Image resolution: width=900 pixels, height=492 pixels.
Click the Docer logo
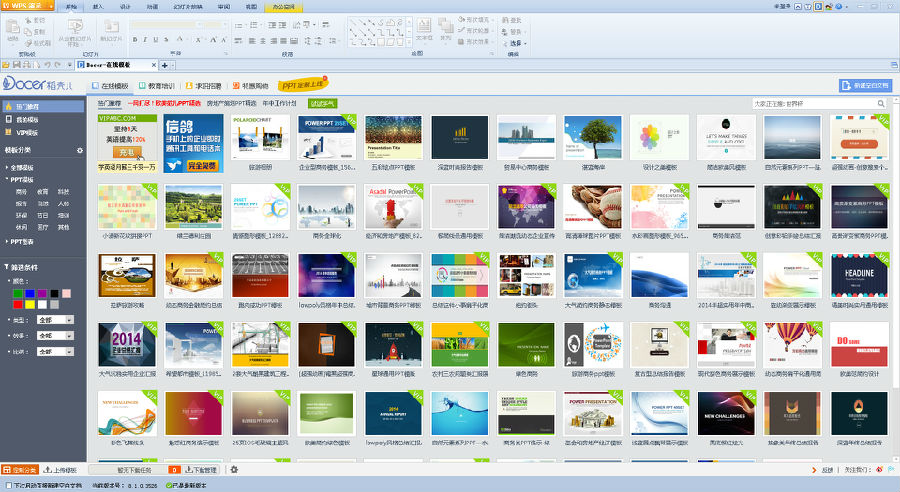click(38, 84)
